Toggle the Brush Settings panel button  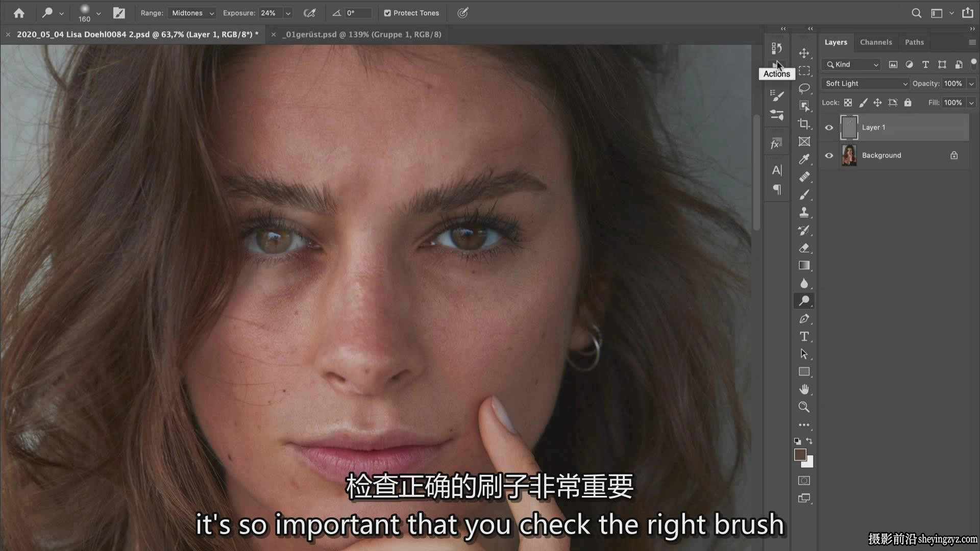119,13
